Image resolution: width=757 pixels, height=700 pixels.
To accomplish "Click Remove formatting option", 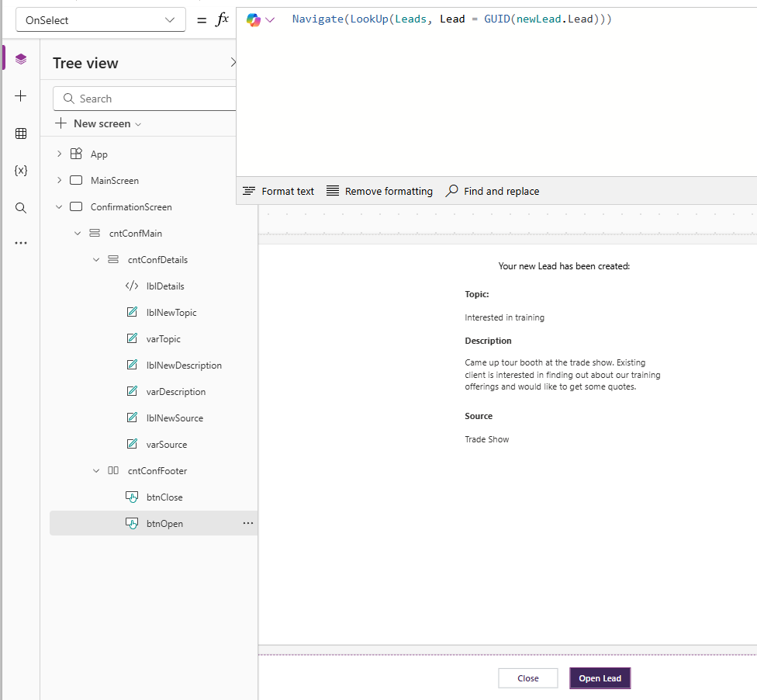I will click(x=379, y=191).
